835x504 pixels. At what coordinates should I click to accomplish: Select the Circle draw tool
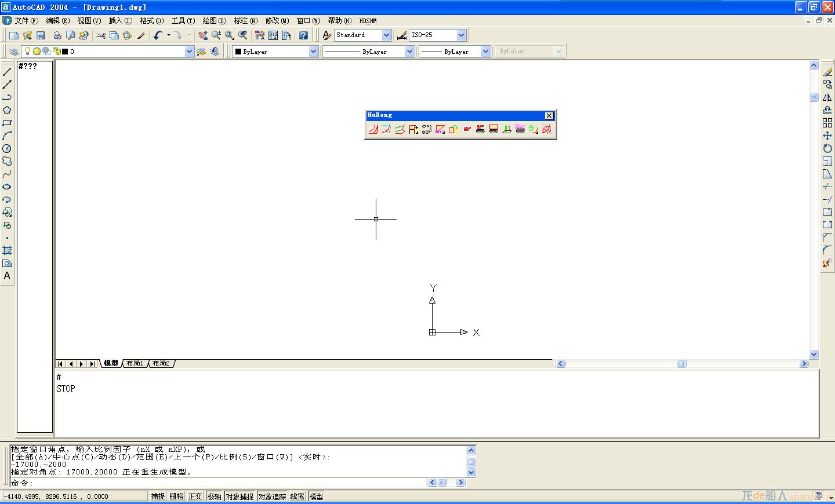coord(7,148)
